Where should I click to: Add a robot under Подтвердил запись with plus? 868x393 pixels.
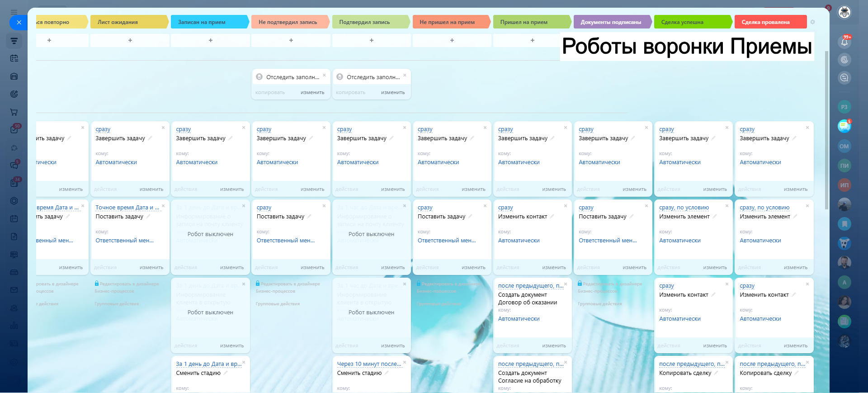pos(372,40)
